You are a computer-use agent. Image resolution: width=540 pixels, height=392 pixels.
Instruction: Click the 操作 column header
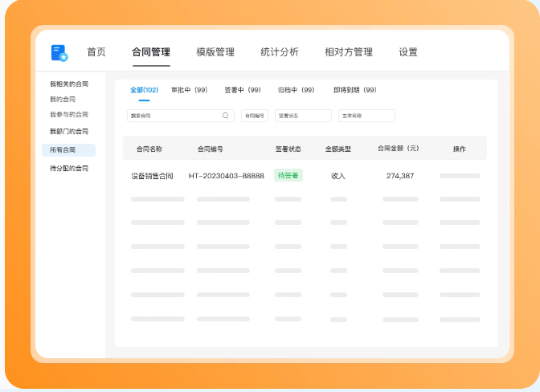point(460,149)
